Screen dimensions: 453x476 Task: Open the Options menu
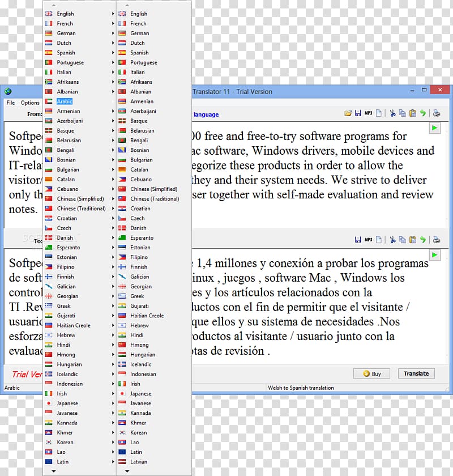[30, 103]
